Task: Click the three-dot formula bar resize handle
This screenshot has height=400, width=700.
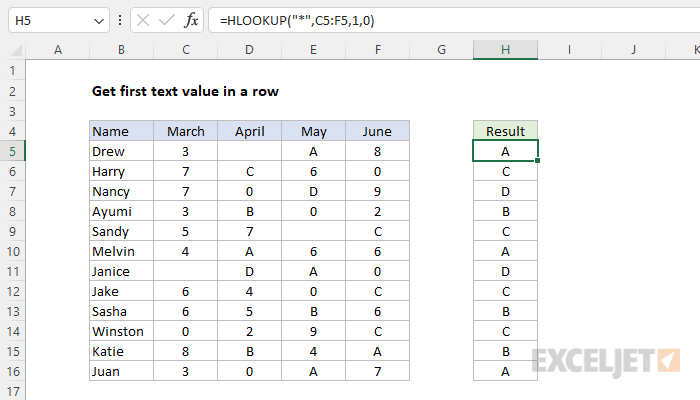Action: (120, 20)
